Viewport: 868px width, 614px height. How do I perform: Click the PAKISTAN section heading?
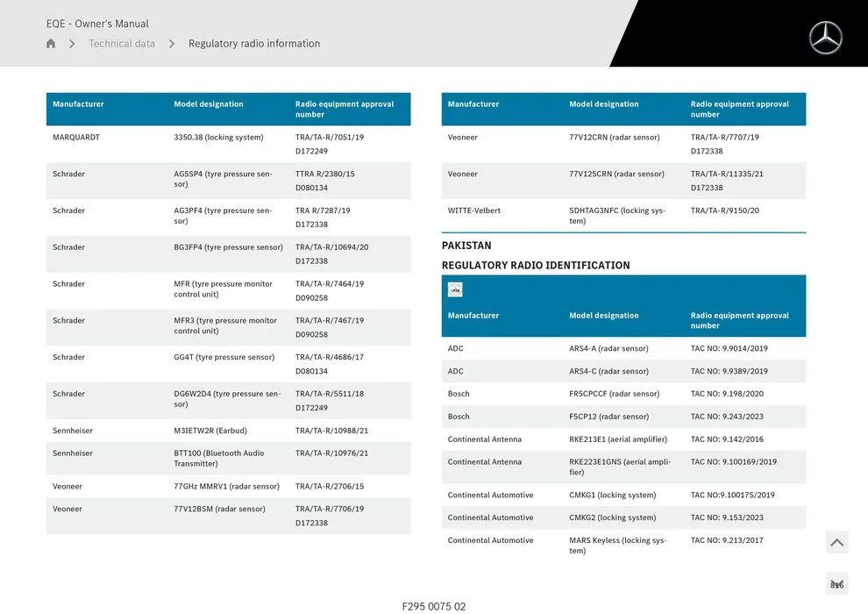pyautogui.click(x=466, y=246)
